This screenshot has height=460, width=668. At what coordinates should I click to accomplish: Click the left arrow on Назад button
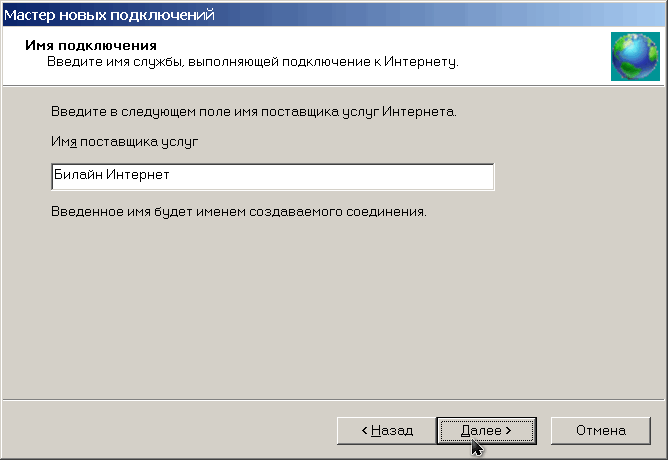(x=364, y=431)
